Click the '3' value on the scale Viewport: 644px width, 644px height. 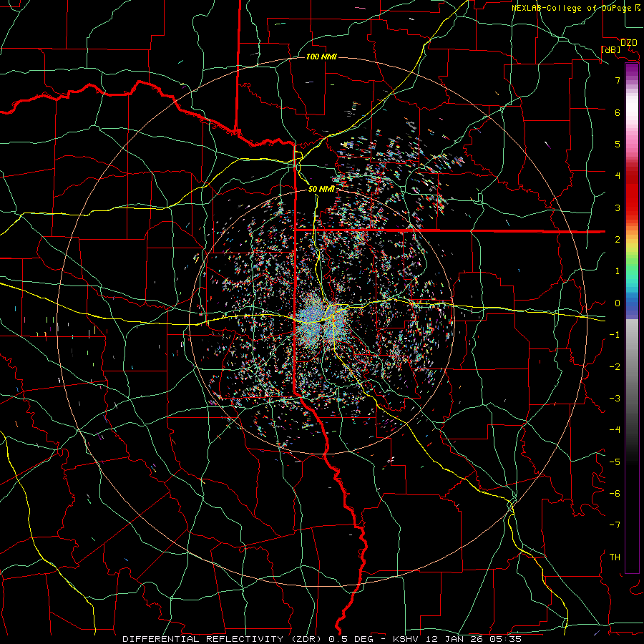(x=618, y=208)
